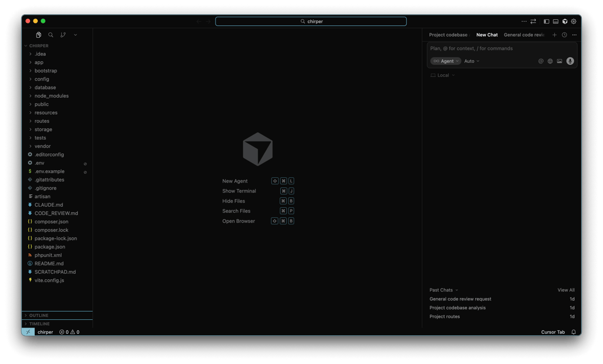This screenshot has height=364, width=603.
Task: Switch to General code review tab
Action: pyautogui.click(x=524, y=35)
